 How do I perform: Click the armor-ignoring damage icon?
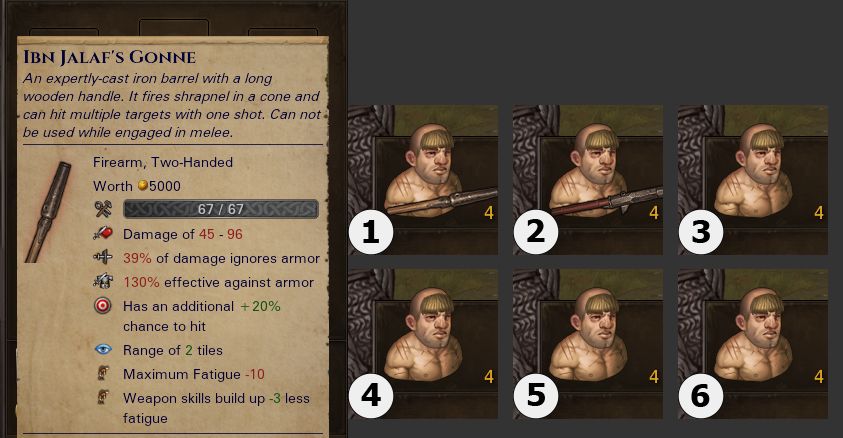coord(103,257)
